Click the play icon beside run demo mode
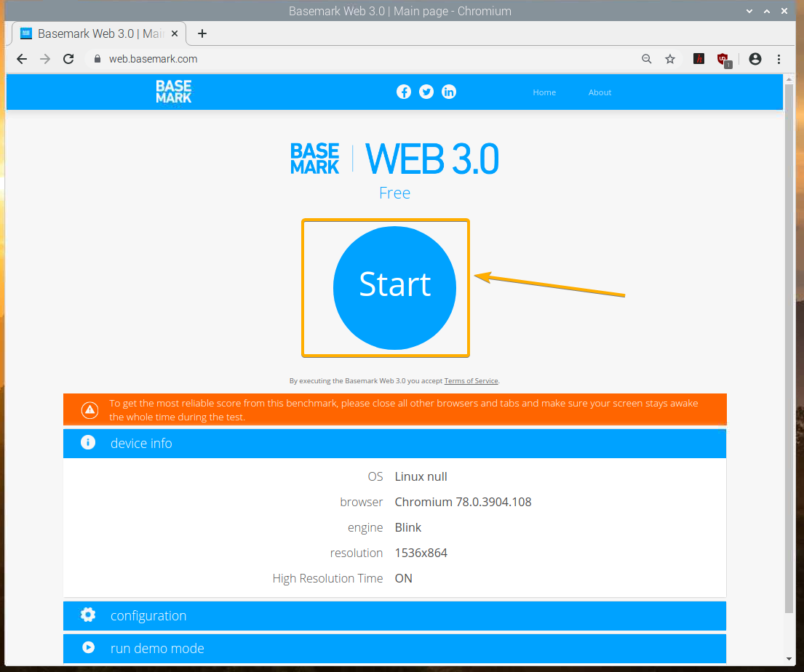The width and height of the screenshot is (804, 672). (88, 647)
